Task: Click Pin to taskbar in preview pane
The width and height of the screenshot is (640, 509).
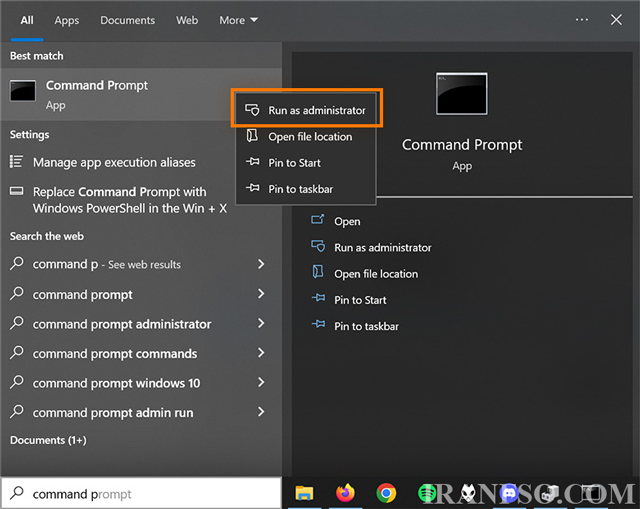Action: click(x=366, y=326)
